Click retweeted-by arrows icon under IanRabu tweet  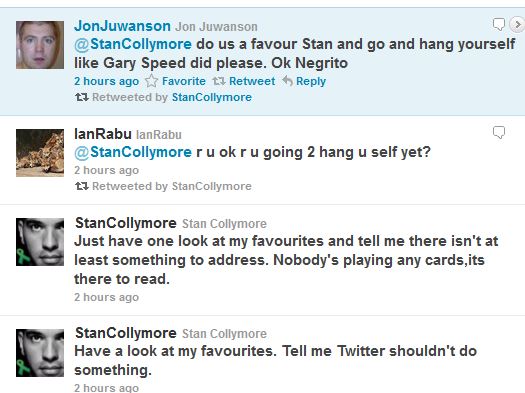pyautogui.click(x=82, y=186)
